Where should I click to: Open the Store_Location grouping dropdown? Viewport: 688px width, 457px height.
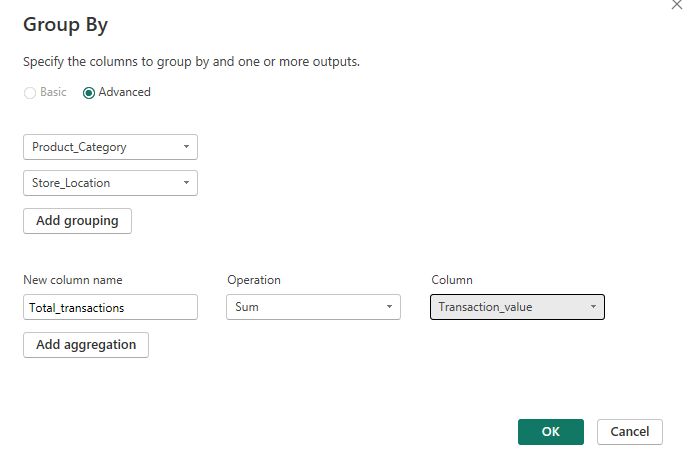click(x=110, y=183)
